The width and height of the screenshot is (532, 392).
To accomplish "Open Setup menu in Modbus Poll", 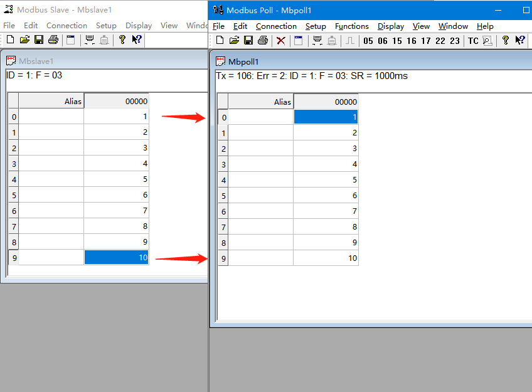I will (x=316, y=26).
